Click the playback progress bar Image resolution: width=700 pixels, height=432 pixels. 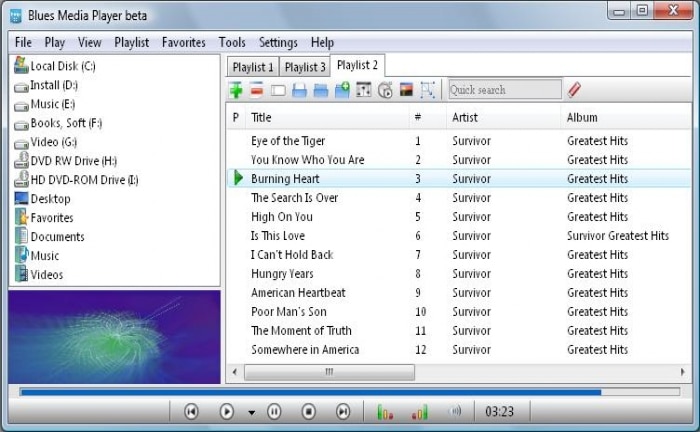(x=350, y=392)
